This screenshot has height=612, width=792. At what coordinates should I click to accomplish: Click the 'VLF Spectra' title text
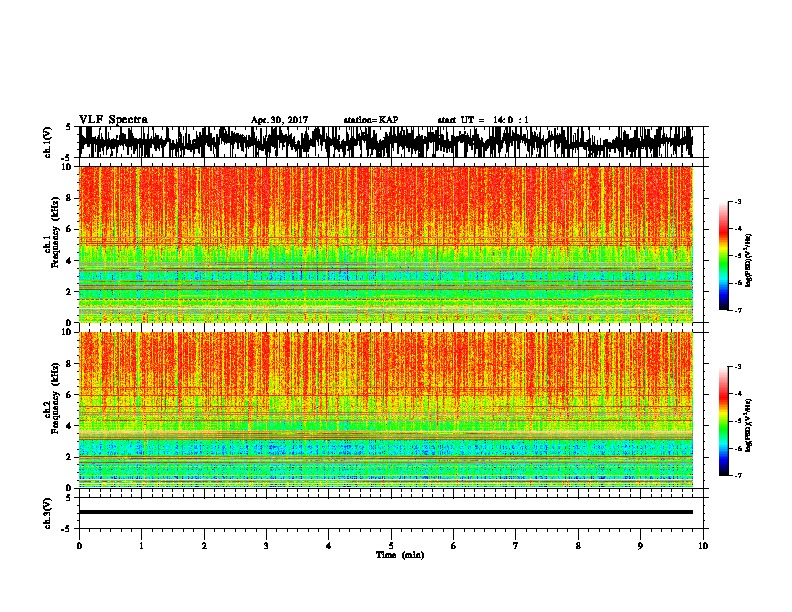(x=113, y=120)
